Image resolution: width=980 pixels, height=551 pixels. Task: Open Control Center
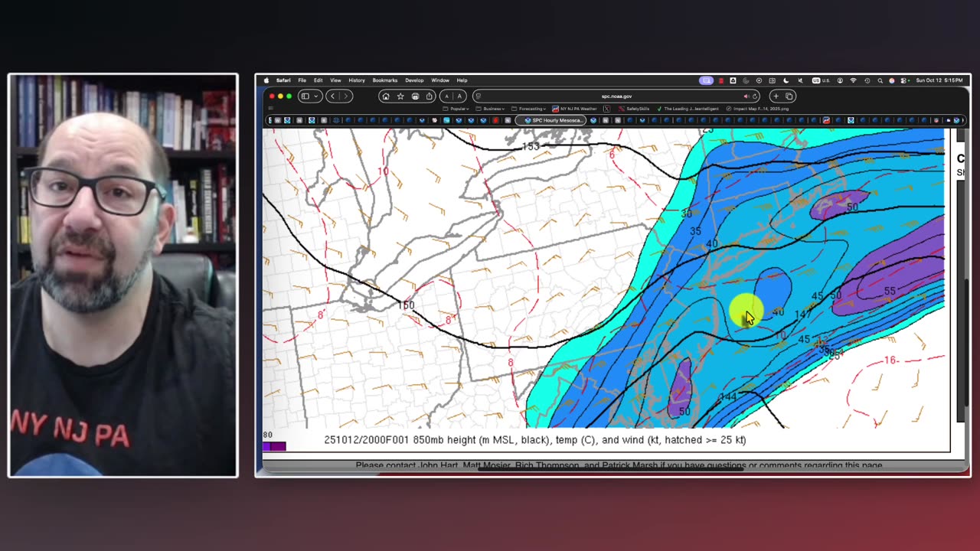[x=904, y=80]
